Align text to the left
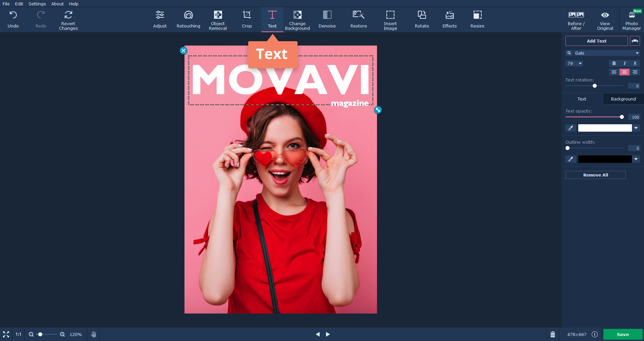Screen dimensions: 644x341 [x=614, y=72]
